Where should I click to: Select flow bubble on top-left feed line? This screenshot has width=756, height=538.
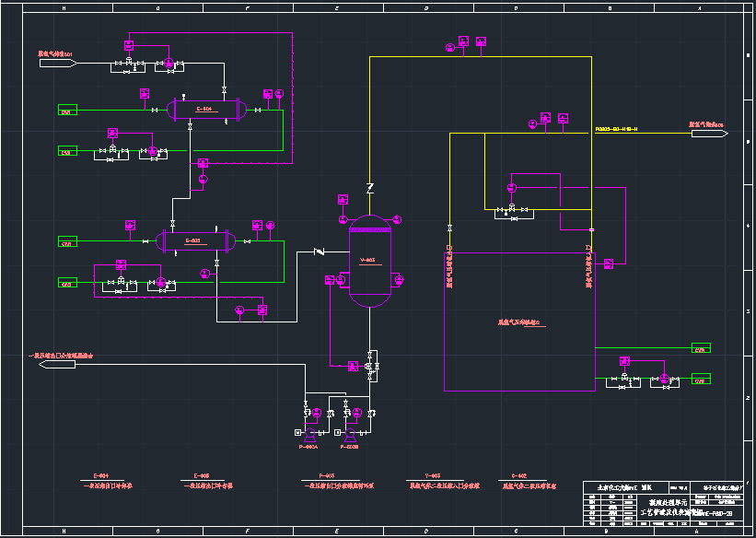(x=169, y=64)
